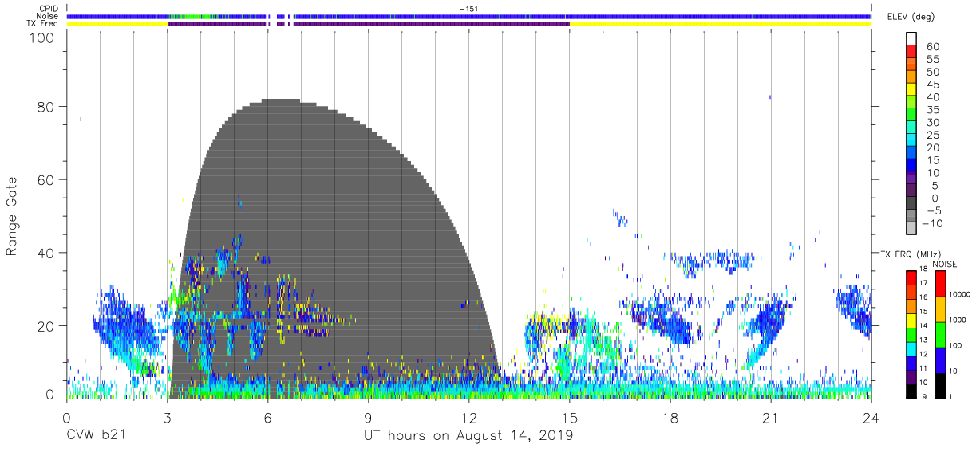Image resolution: width=980 pixels, height=452 pixels.
Task: Select hour 3 on the UT axis
Action: click(167, 417)
